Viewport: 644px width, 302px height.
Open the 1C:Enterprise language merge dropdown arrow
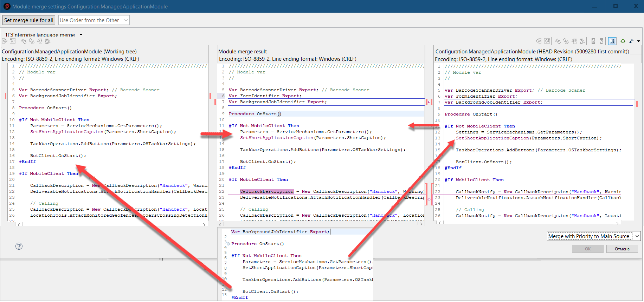click(x=81, y=35)
